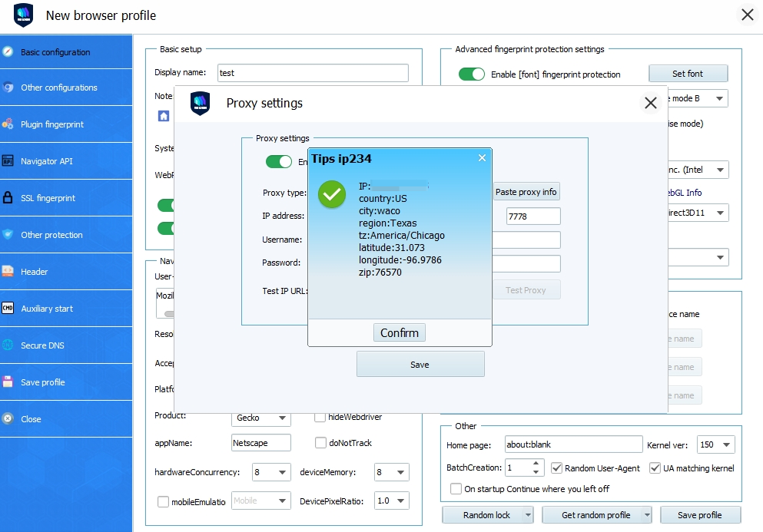This screenshot has height=532, width=763.
Task: Click the Basic configuration compass icon
Action: (7, 51)
